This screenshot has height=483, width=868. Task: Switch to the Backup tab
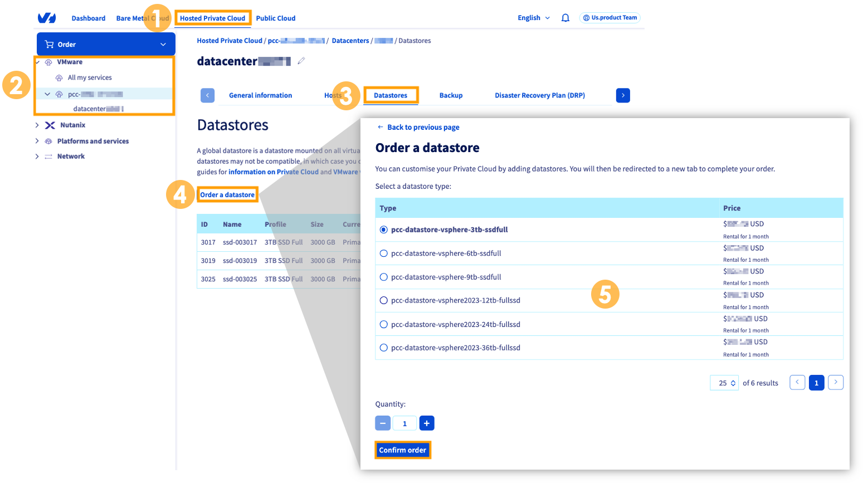[451, 95]
